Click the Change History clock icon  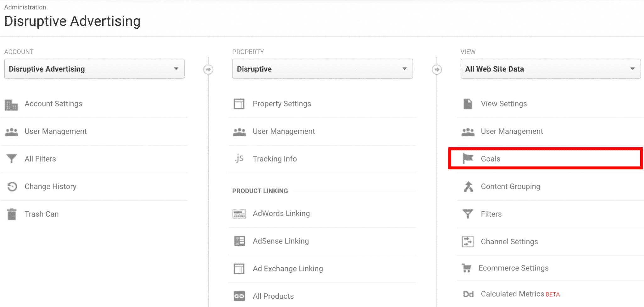click(x=12, y=186)
